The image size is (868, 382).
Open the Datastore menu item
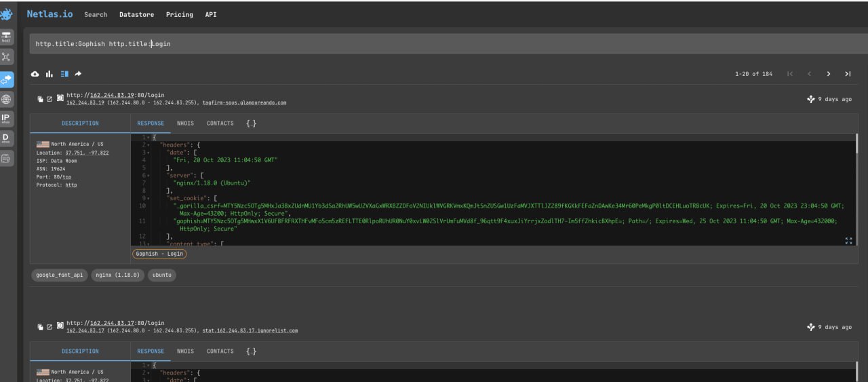pos(136,14)
